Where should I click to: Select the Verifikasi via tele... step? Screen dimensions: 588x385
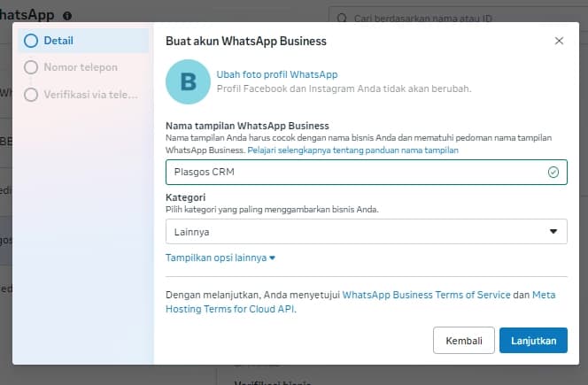81,95
